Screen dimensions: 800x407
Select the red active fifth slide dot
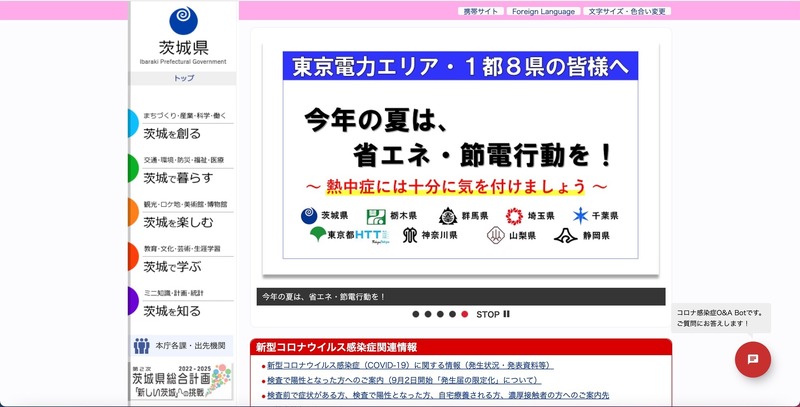click(x=464, y=314)
